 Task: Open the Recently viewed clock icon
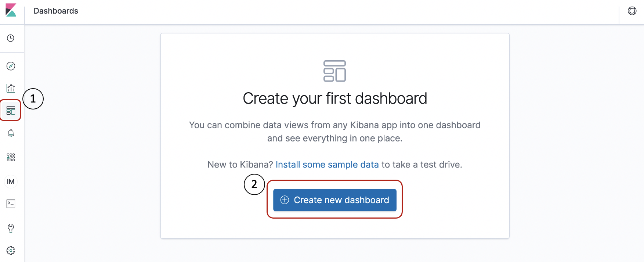pos(11,38)
